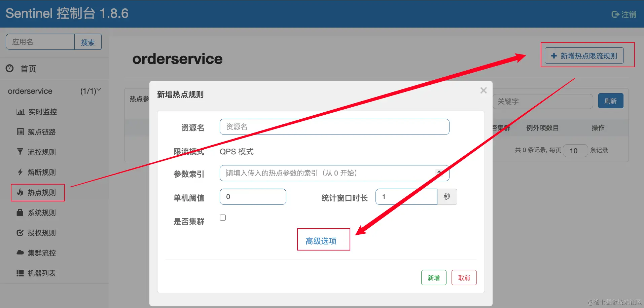Click the lock icon for 系统规则
This screenshot has height=308, width=644.
[20, 213]
